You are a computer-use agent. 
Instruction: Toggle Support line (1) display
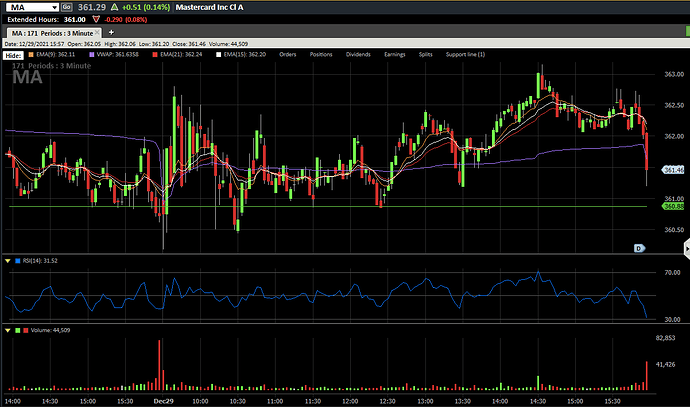point(465,55)
